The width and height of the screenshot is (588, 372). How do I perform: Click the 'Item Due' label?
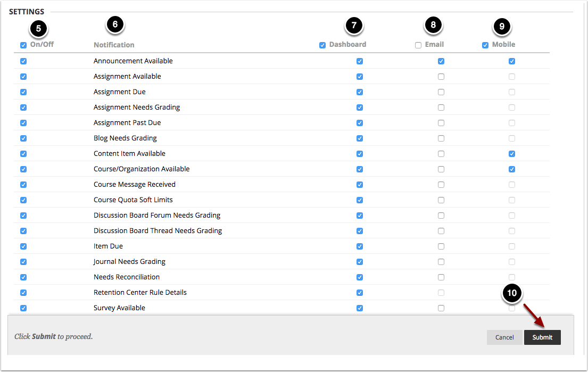[109, 246]
